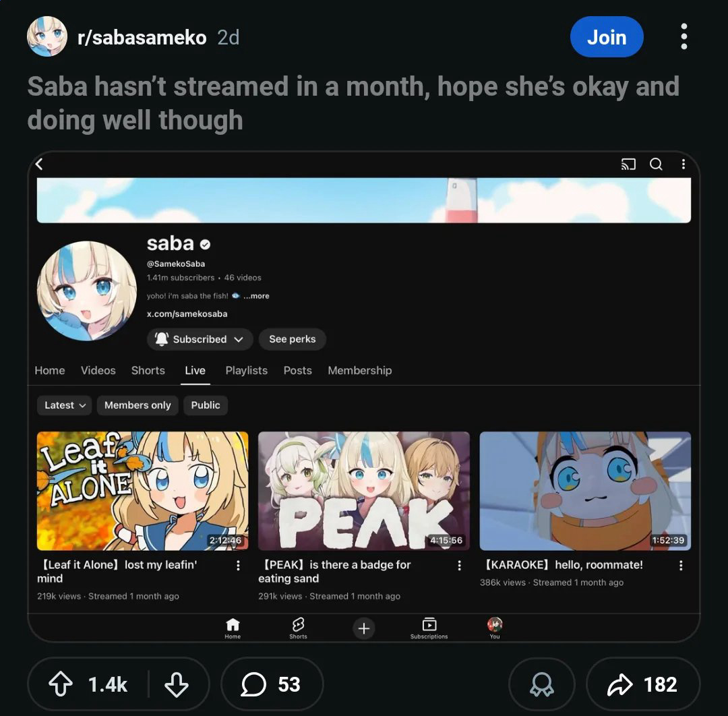Open the Reddit post options menu

[684, 36]
